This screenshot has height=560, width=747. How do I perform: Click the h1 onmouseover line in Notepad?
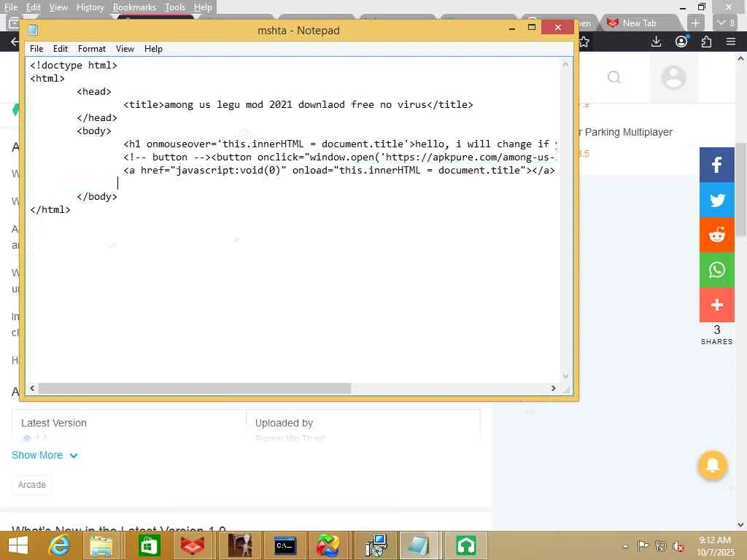pos(340,144)
